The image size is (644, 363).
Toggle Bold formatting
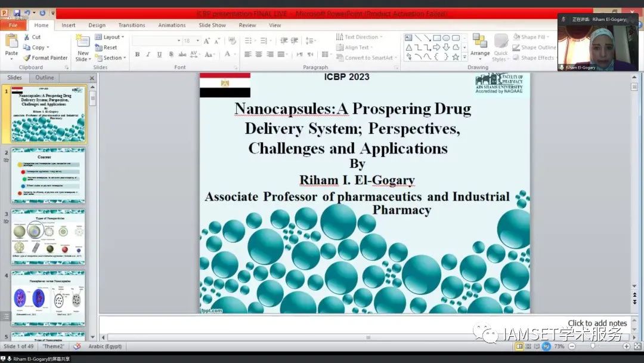coord(137,54)
